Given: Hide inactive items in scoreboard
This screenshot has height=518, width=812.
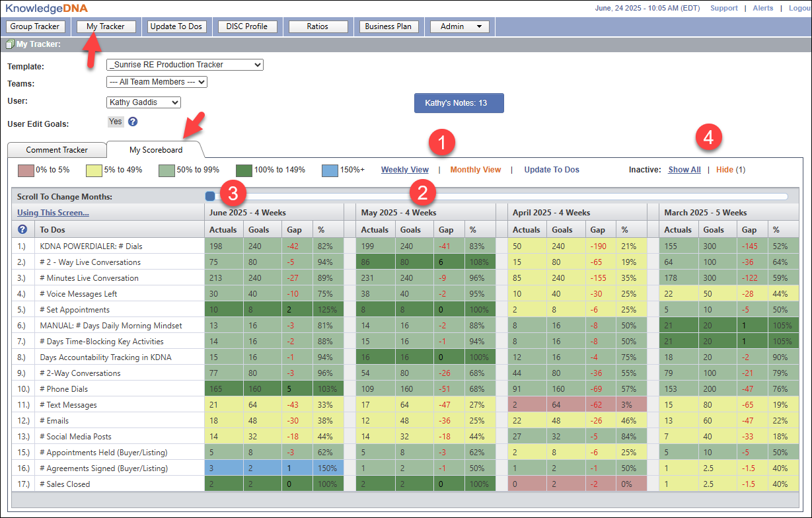Looking at the screenshot, I should (724, 170).
